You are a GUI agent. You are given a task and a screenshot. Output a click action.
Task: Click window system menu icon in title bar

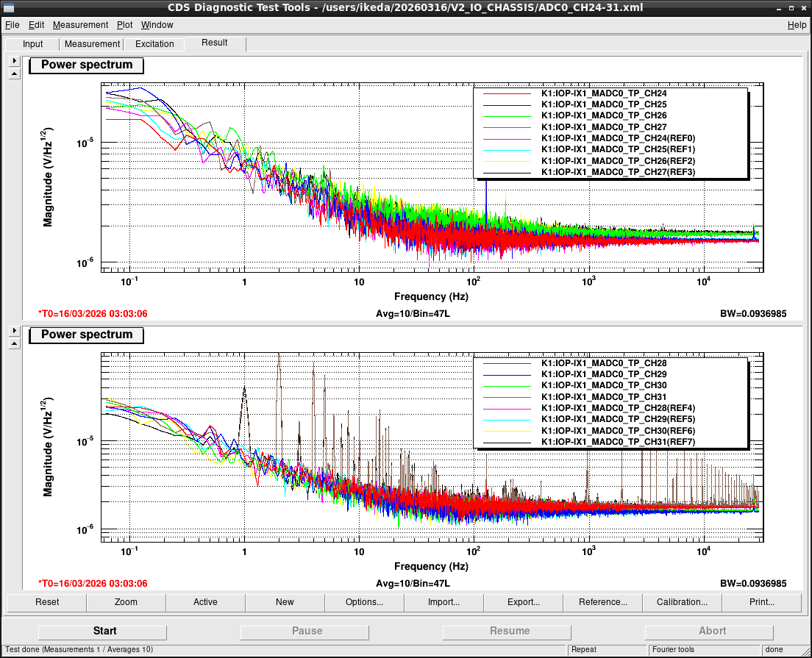8,8
